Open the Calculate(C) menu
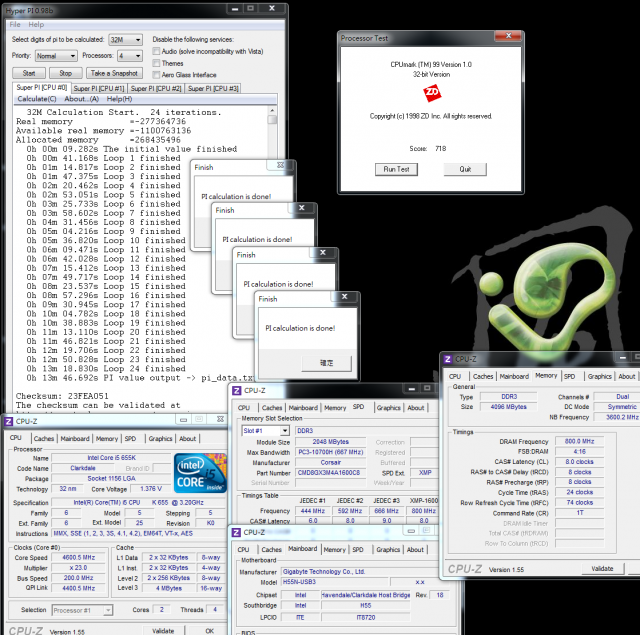 [x=37, y=99]
